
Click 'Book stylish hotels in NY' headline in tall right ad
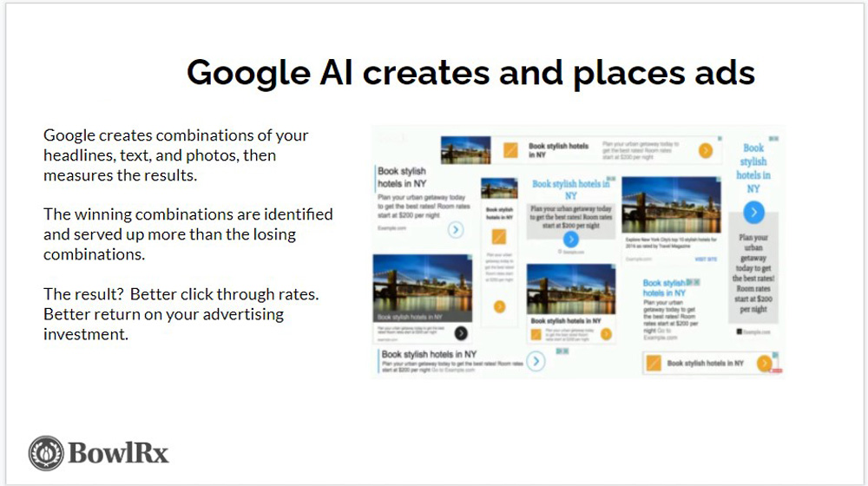[753, 168]
